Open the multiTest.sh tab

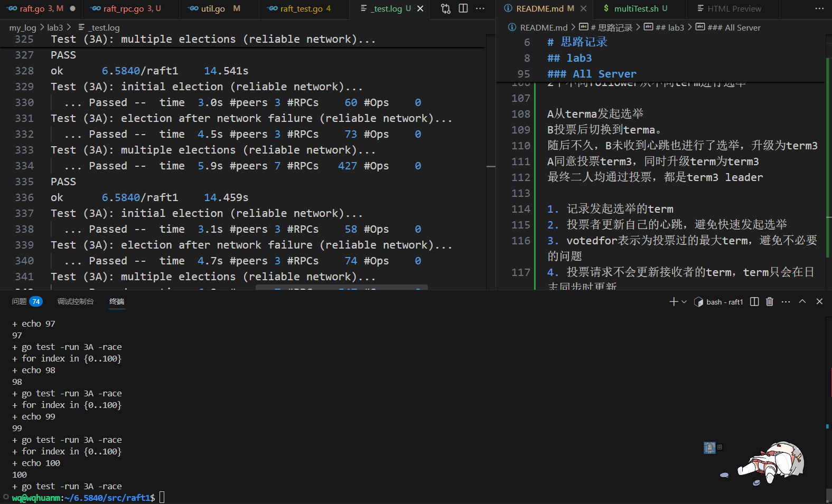point(635,8)
